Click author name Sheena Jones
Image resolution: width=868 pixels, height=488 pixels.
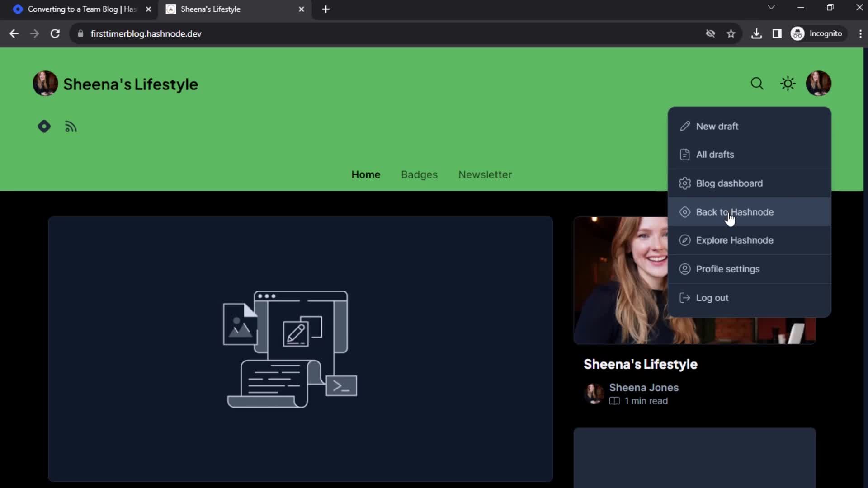point(644,388)
